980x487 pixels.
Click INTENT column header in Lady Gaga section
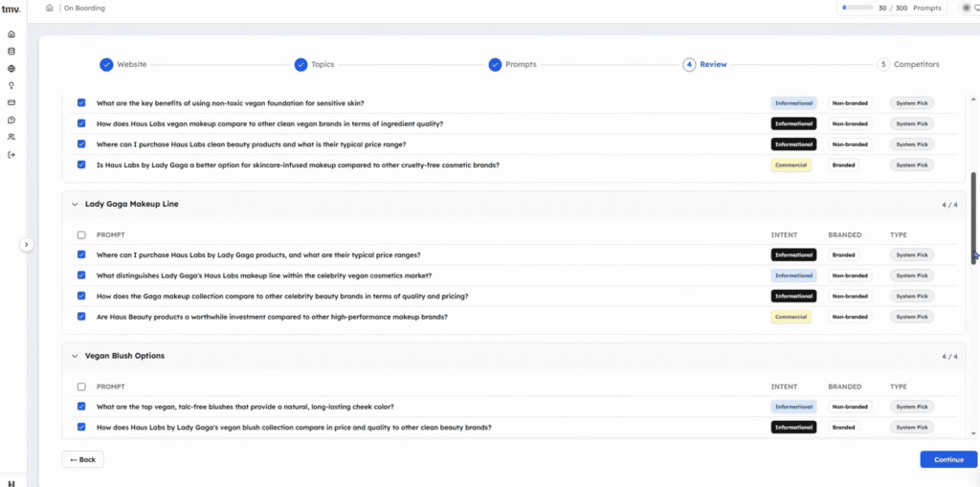784,235
